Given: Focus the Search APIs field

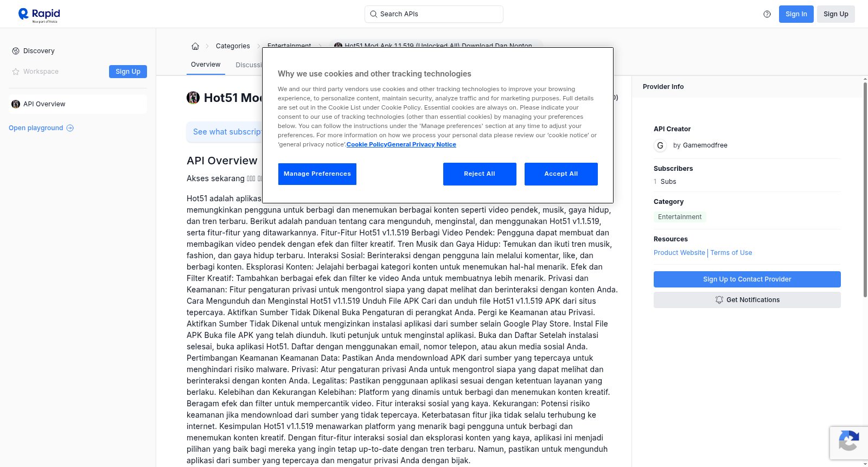Looking at the screenshot, I should [x=434, y=14].
